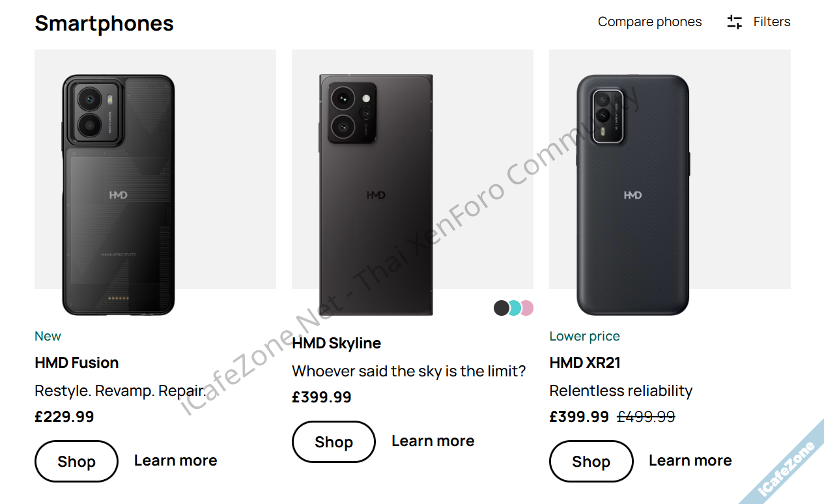This screenshot has height=504, width=824.
Task: Select the black color swatch for HMD Skyline
Action: [x=501, y=308]
